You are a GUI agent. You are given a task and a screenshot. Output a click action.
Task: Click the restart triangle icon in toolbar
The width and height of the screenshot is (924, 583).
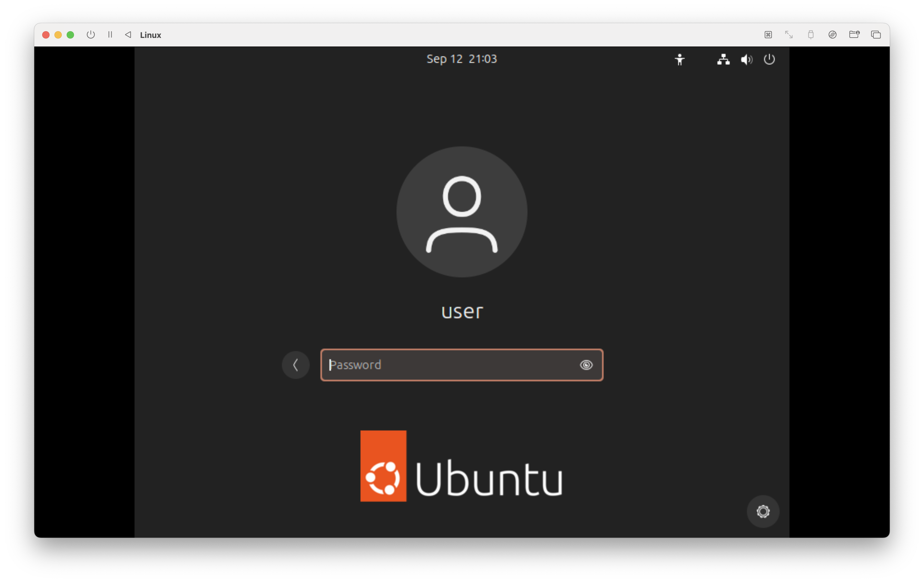(128, 35)
